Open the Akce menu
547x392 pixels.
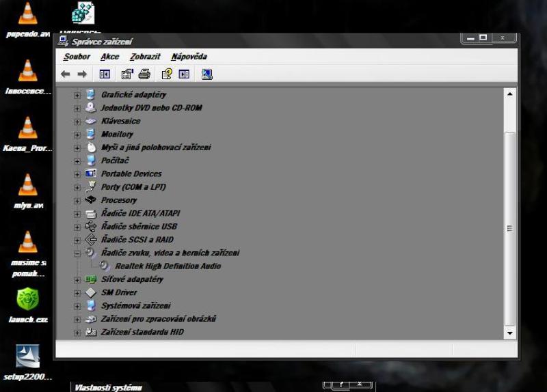pyautogui.click(x=110, y=57)
